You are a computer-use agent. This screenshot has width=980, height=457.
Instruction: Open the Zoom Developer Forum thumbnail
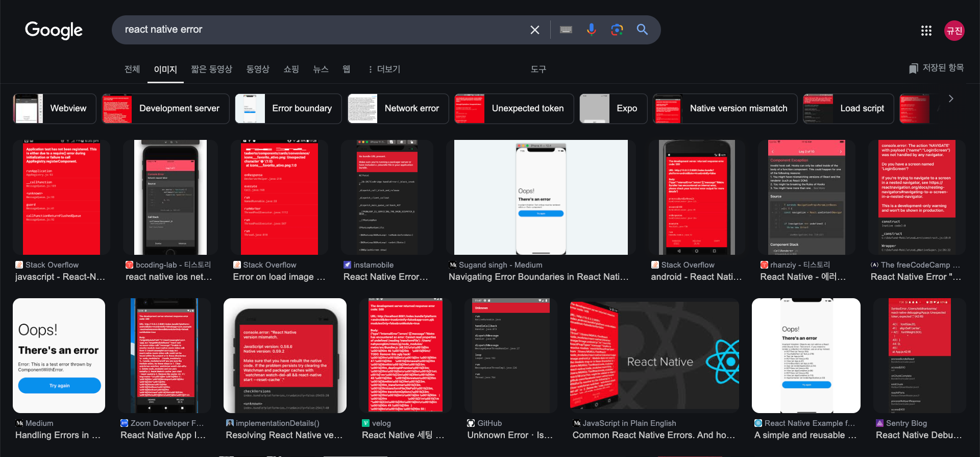pos(164,355)
